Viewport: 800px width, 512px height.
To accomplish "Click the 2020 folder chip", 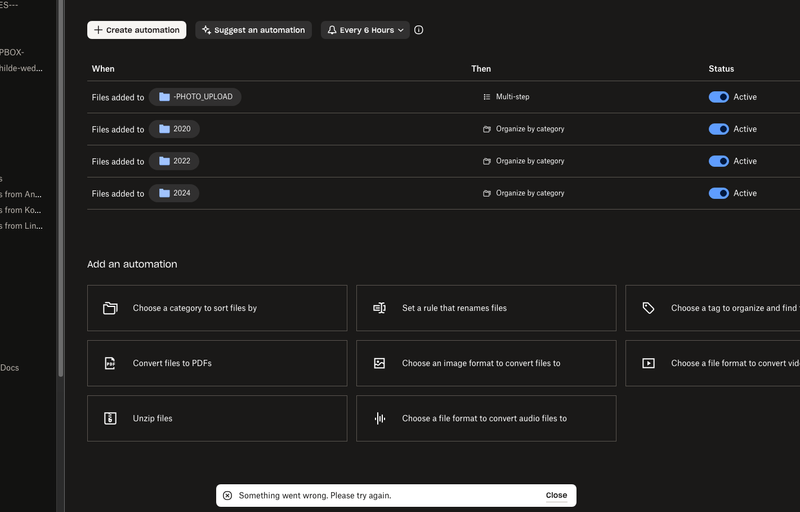I will (174, 129).
